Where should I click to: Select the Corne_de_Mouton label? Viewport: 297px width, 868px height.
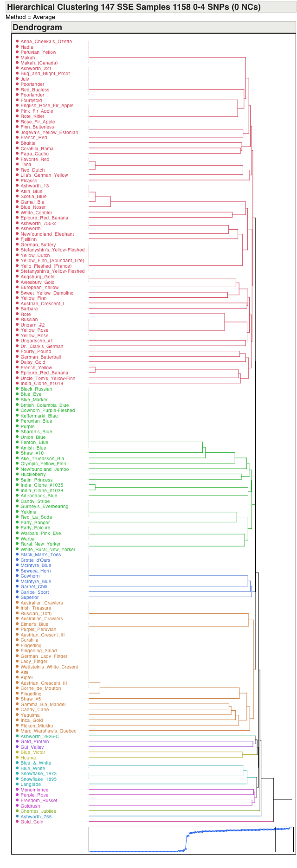click(x=41, y=688)
